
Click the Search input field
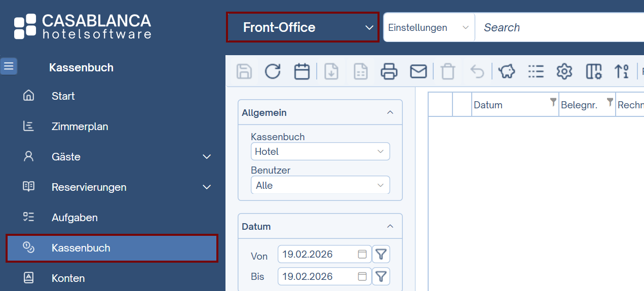(557, 27)
